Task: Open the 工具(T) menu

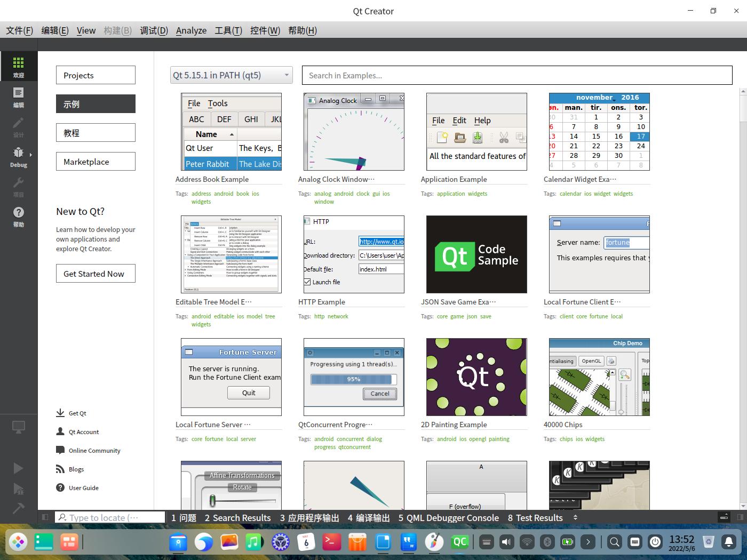Action: (228, 30)
